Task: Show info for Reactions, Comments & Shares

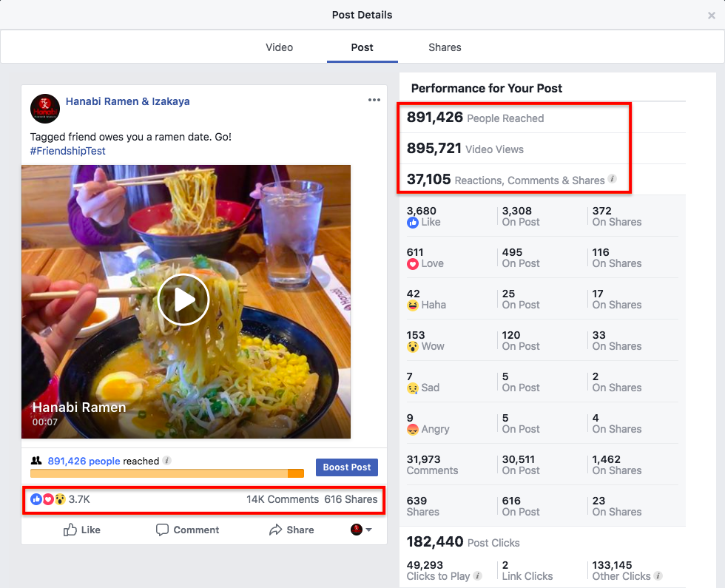Action: point(613,178)
